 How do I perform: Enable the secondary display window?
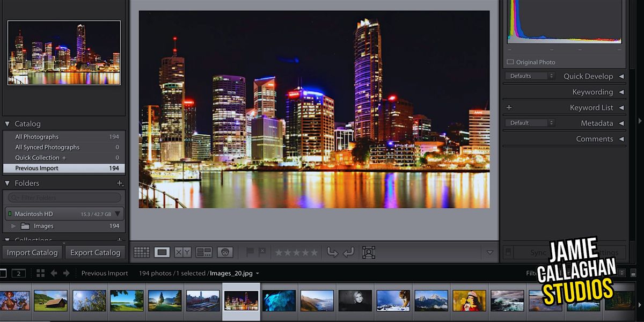(19, 273)
